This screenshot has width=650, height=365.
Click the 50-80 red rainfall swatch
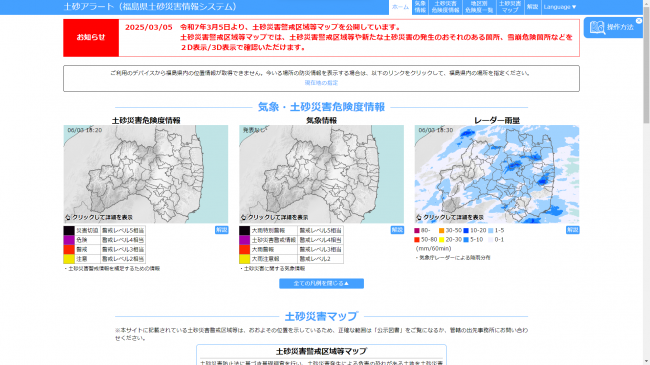(x=417, y=240)
